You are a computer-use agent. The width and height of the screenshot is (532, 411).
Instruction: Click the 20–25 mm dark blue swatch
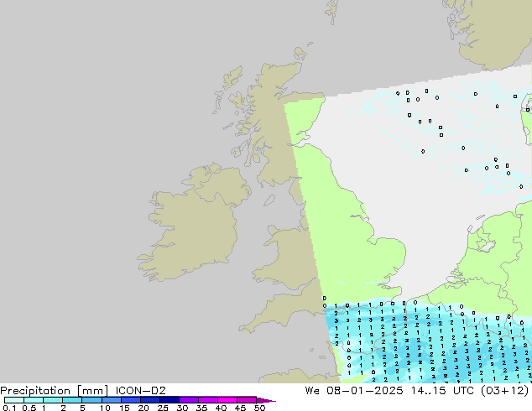(150, 400)
